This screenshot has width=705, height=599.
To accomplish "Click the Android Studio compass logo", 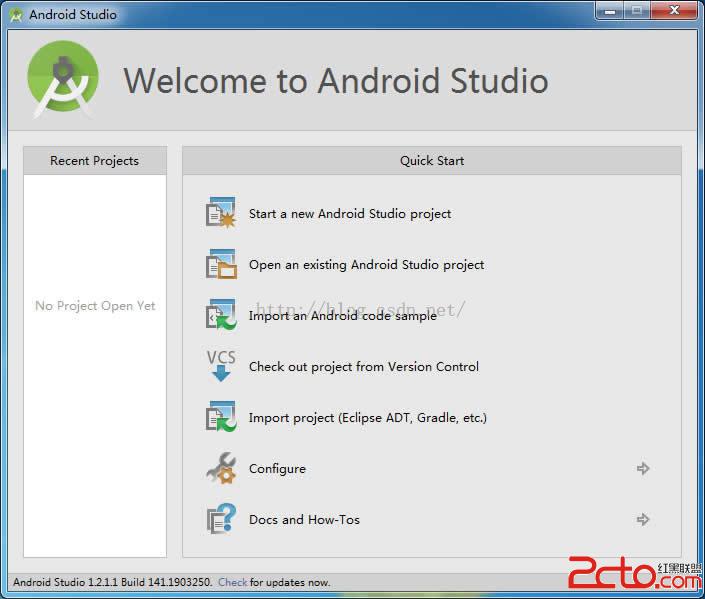I will pos(63,80).
